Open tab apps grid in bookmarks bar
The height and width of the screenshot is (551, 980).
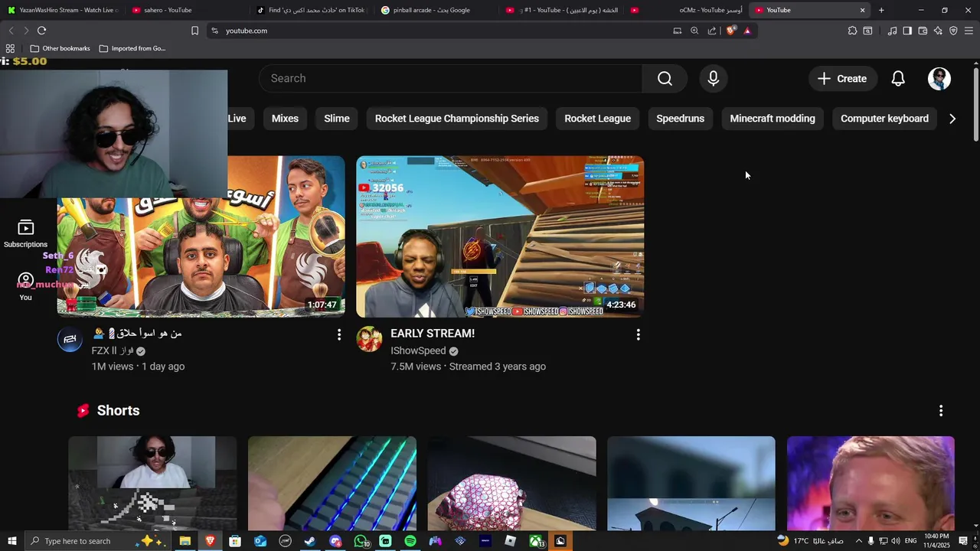click(x=10, y=48)
